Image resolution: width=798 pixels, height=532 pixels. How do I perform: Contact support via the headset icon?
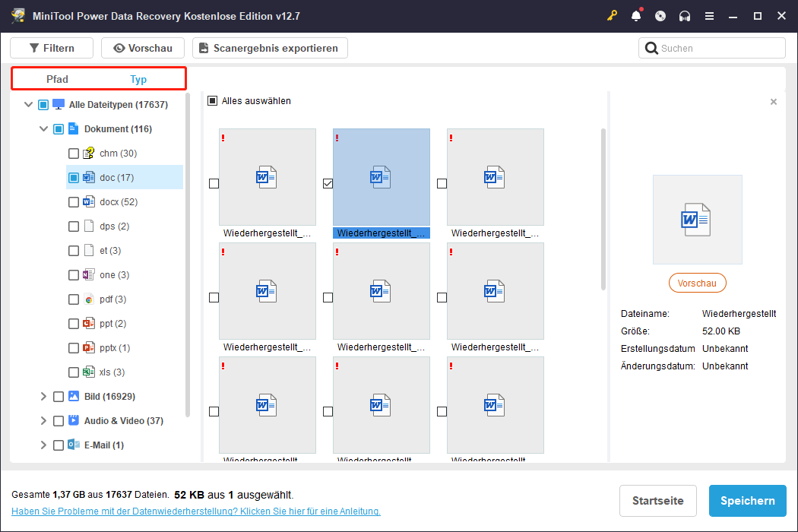685,15
